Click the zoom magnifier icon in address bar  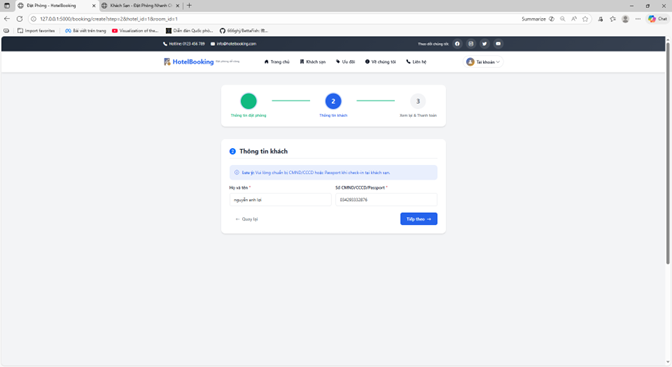point(562,19)
